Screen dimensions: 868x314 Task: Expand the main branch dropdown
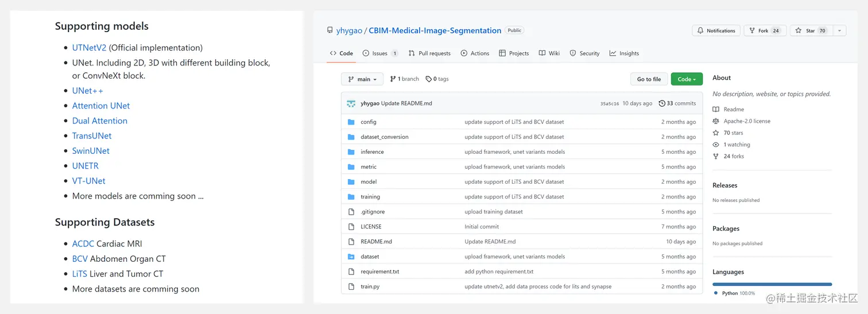click(362, 79)
